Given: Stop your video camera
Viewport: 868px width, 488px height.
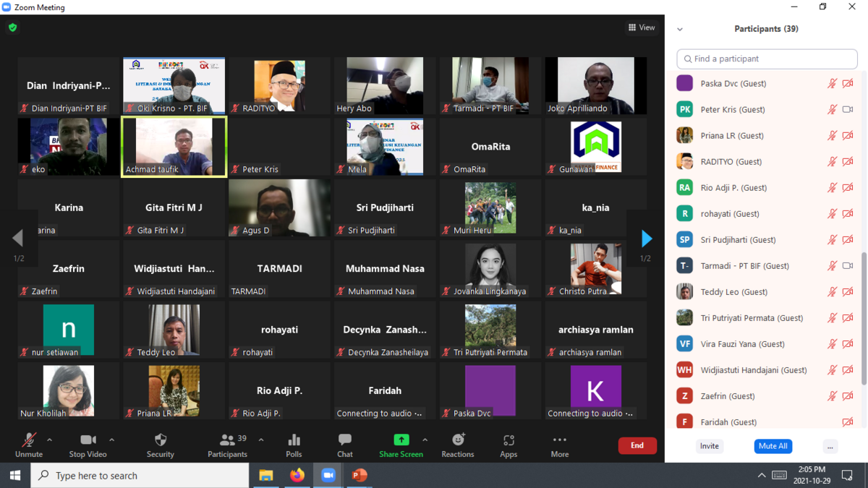Looking at the screenshot, I should pyautogui.click(x=88, y=445).
